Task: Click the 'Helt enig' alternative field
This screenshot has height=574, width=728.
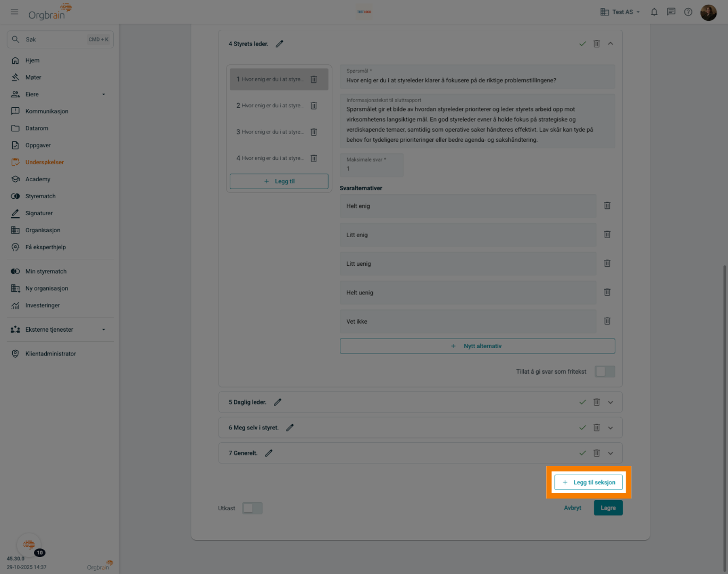Action: [468, 206]
